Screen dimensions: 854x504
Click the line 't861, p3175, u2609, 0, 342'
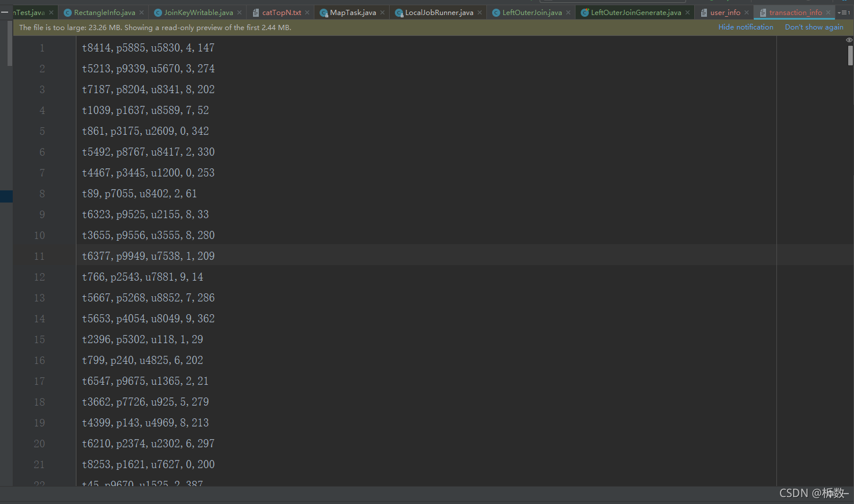pos(145,131)
